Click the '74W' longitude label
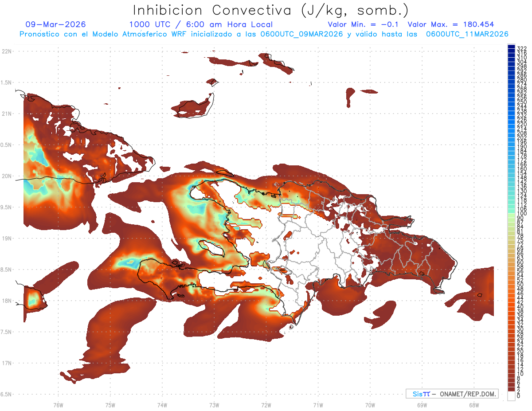532x411 pixels. [162, 405]
